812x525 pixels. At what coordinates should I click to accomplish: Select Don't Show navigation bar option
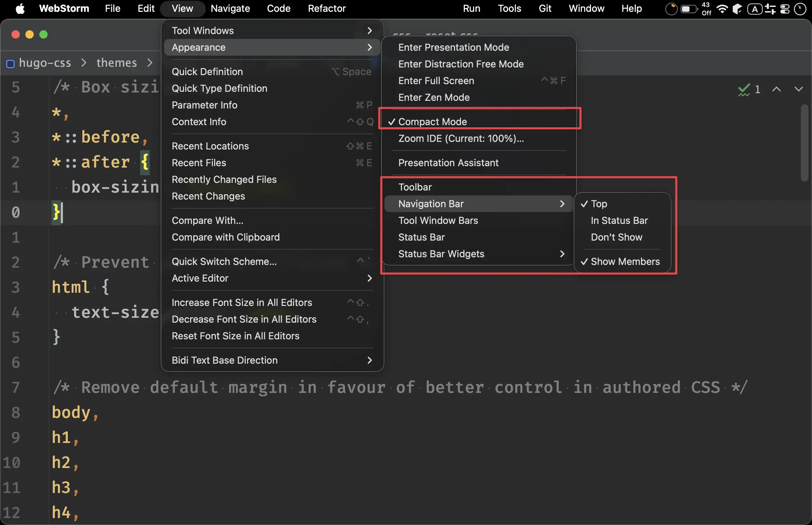point(616,237)
